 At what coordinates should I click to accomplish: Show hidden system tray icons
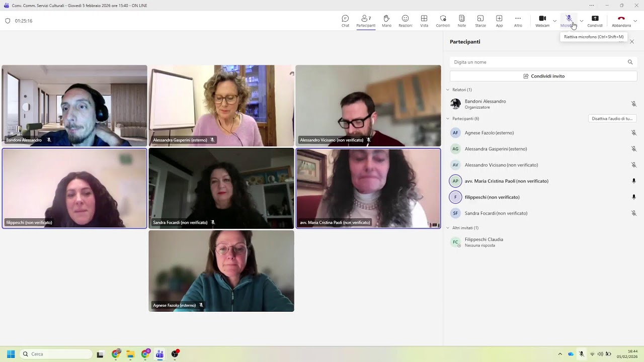click(x=560, y=354)
